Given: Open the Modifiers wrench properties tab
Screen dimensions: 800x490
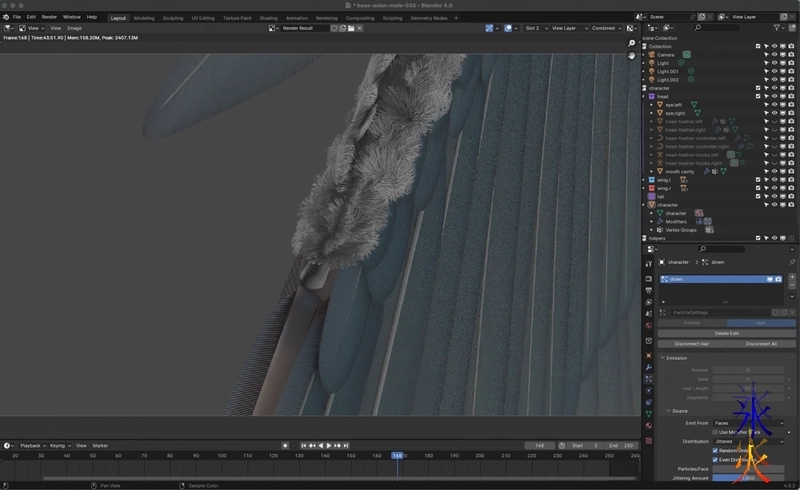Looking at the screenshot, I should click(x=649, y=367).
